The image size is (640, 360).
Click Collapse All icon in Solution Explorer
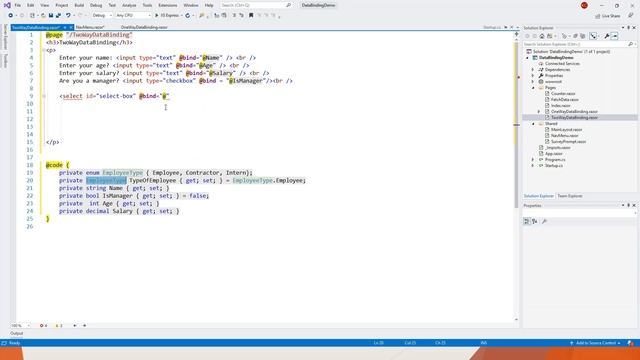pos(576,36)
